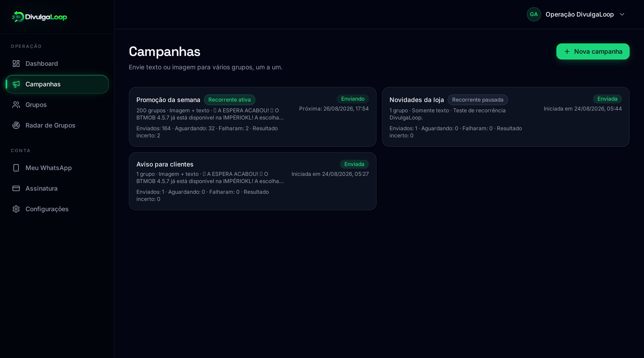Go to Grupos in the sidebar
644x358 pixels.
click(x=57, y=104)
